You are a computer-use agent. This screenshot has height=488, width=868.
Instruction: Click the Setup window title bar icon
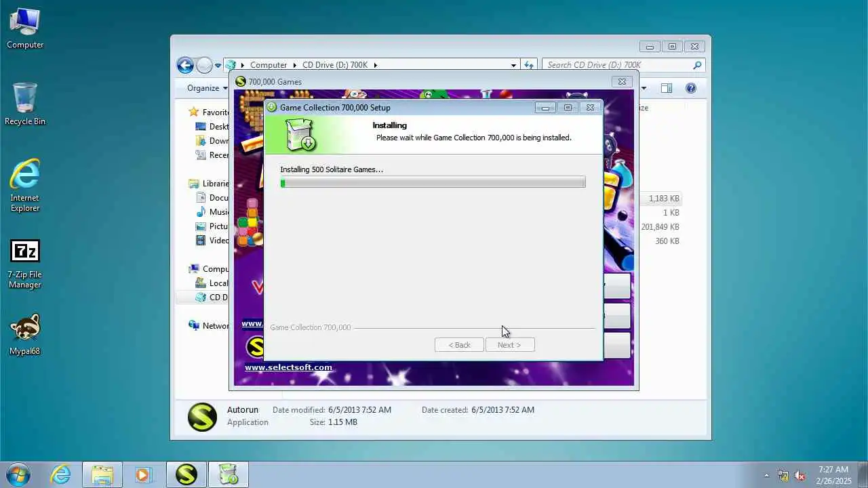[271, 107]
